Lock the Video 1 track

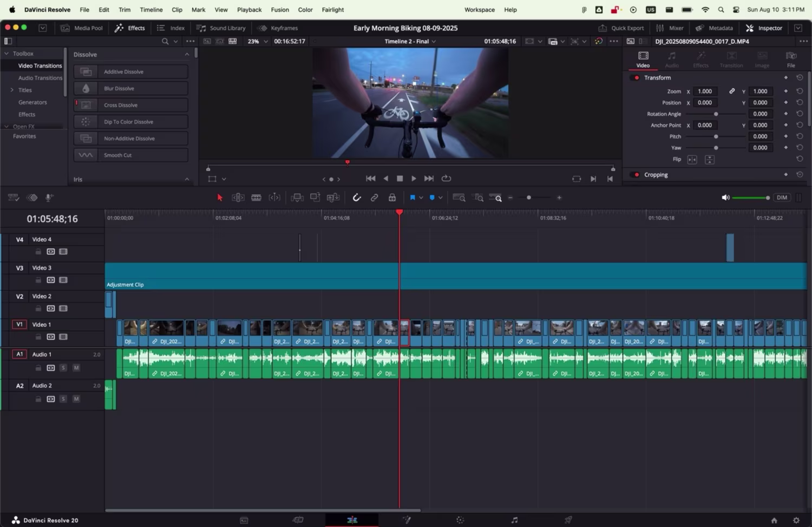[38, 337]
